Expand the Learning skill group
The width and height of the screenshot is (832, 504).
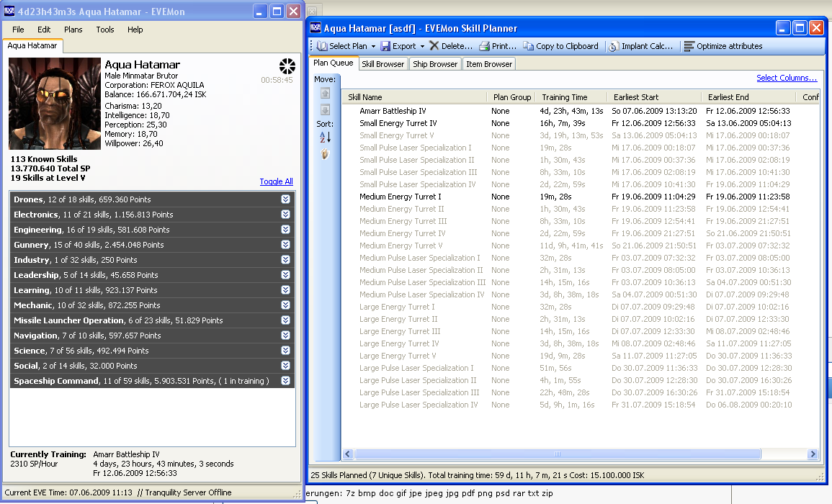[285, 290]
